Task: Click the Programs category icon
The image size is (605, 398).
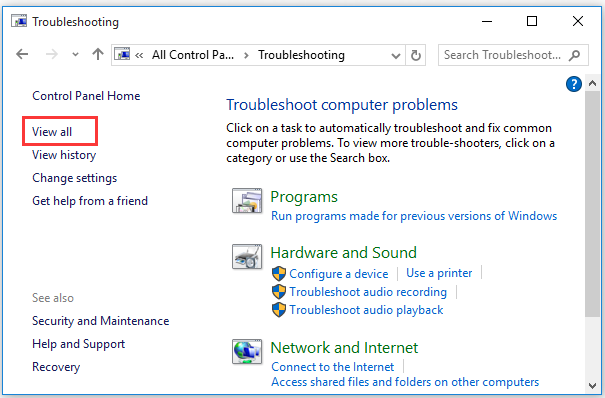Action: 247,201
